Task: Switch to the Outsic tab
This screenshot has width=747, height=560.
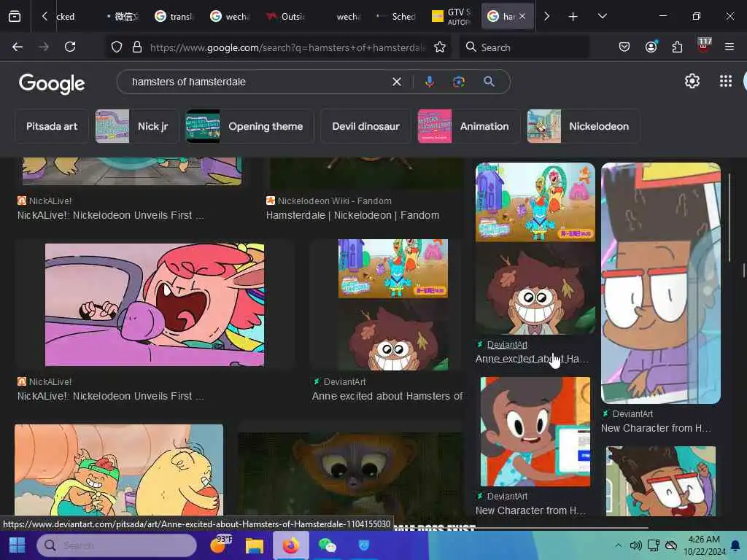Action: pyautogui.click(x=286, y=17)
